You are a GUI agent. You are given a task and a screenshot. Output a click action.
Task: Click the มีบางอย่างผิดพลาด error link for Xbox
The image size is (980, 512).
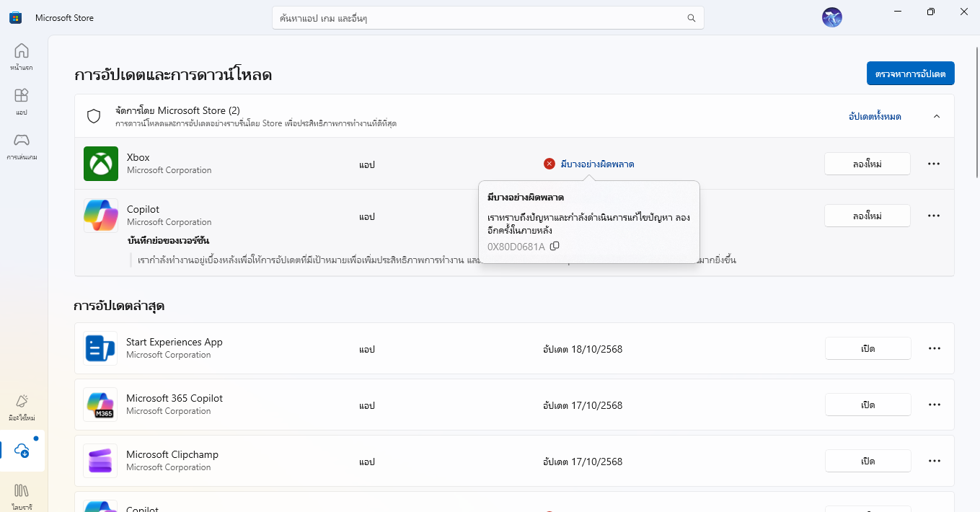597,164
